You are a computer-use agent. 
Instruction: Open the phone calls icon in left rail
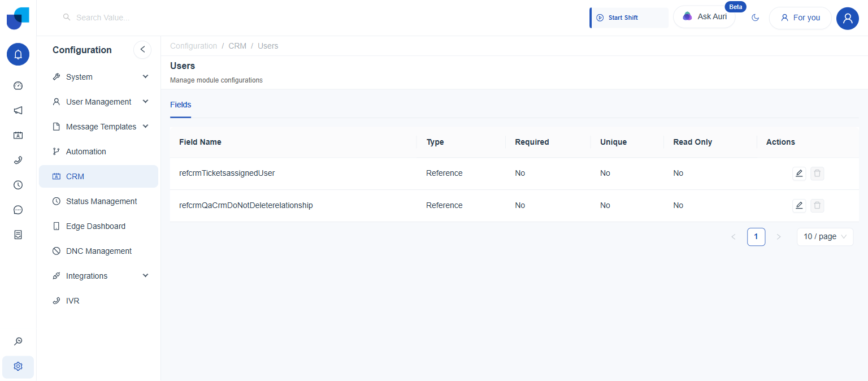[x=18, y=161]
